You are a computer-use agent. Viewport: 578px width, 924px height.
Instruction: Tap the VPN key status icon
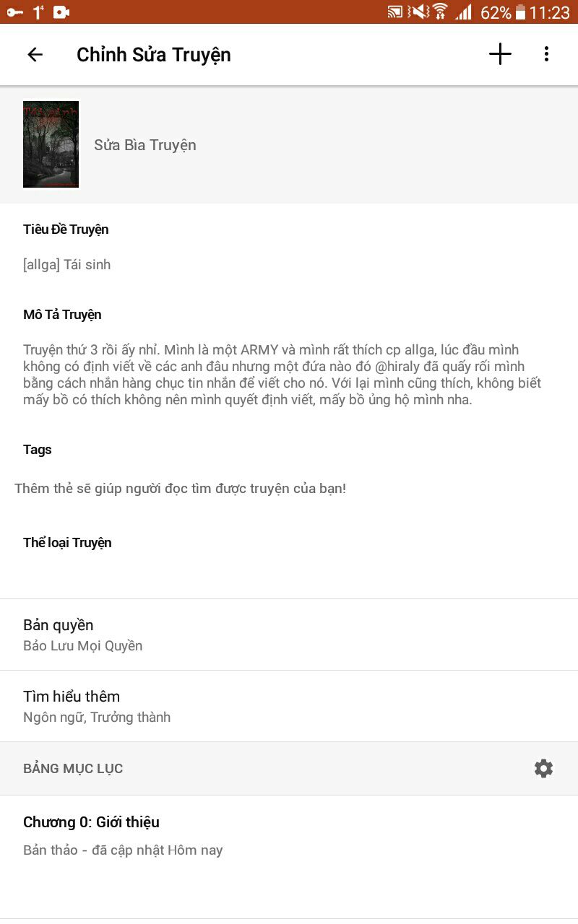14,12
